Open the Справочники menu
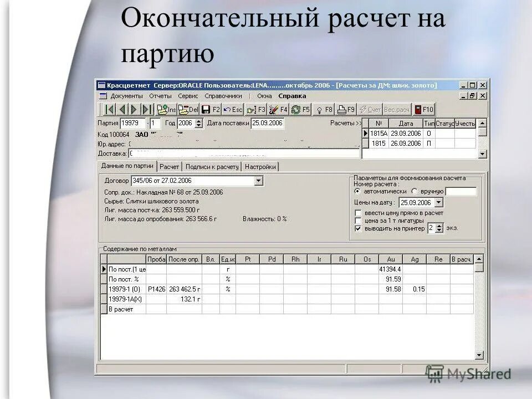This screenshot has width=532, height=399. pos(224,95)
